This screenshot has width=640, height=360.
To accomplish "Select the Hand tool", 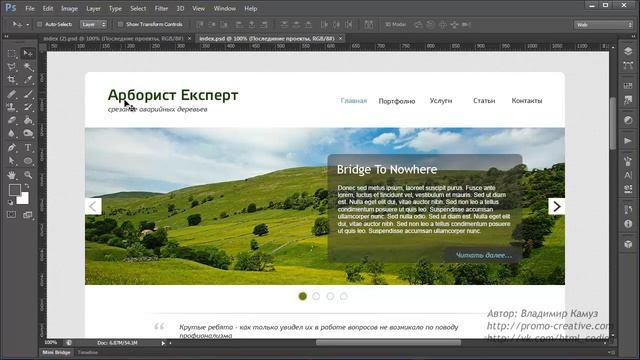I will (12, 175).
